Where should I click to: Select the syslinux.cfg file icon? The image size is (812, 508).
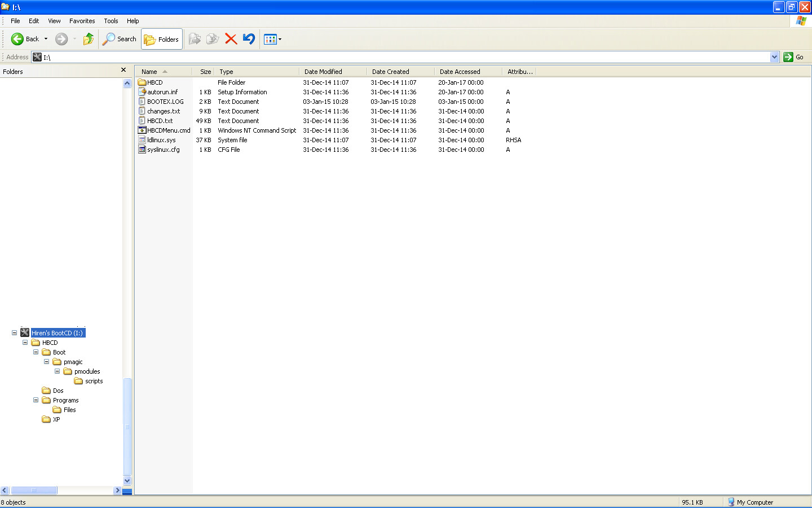(142, 150)
